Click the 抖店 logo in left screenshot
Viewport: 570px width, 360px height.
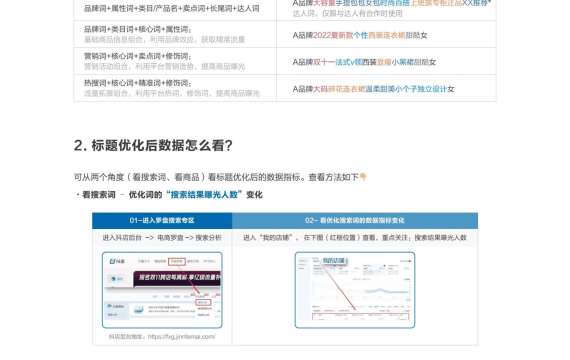(117, 261)
